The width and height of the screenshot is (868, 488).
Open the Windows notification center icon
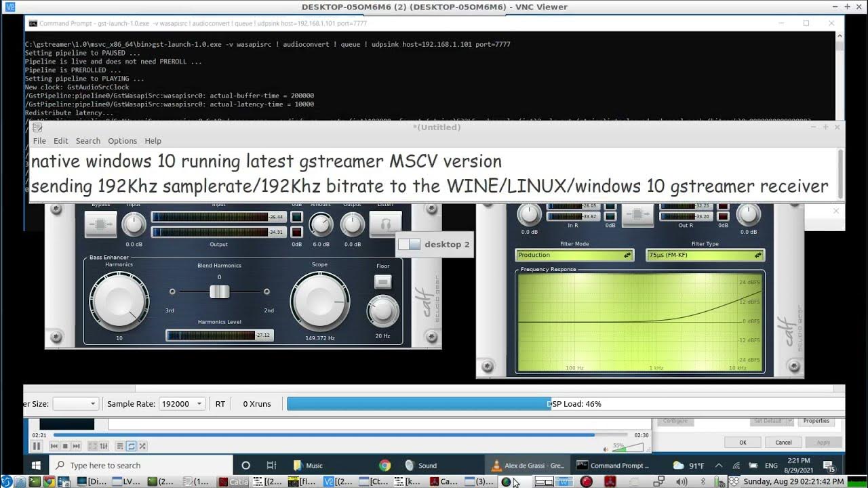[829, 466]
